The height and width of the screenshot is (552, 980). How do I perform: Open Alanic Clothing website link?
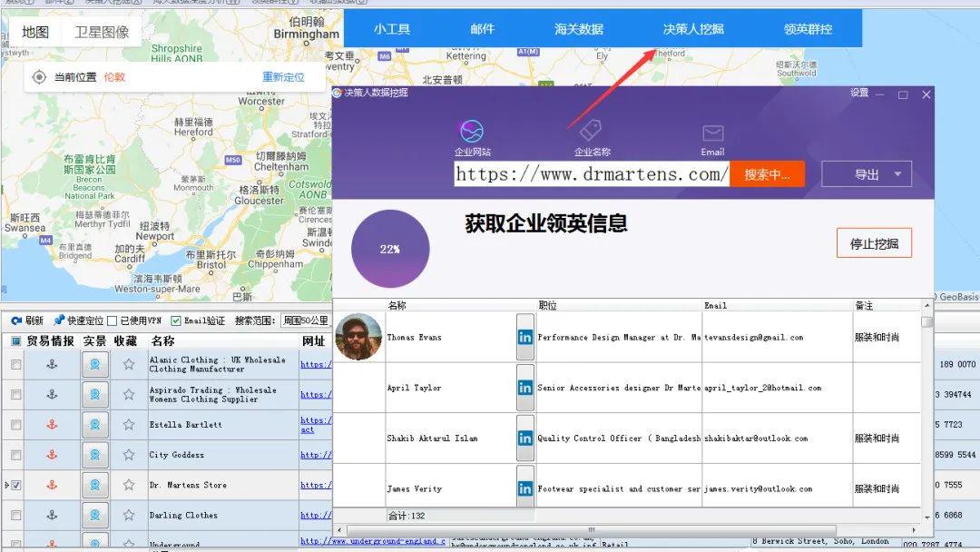pyautogui.click(x=316, y=364)
